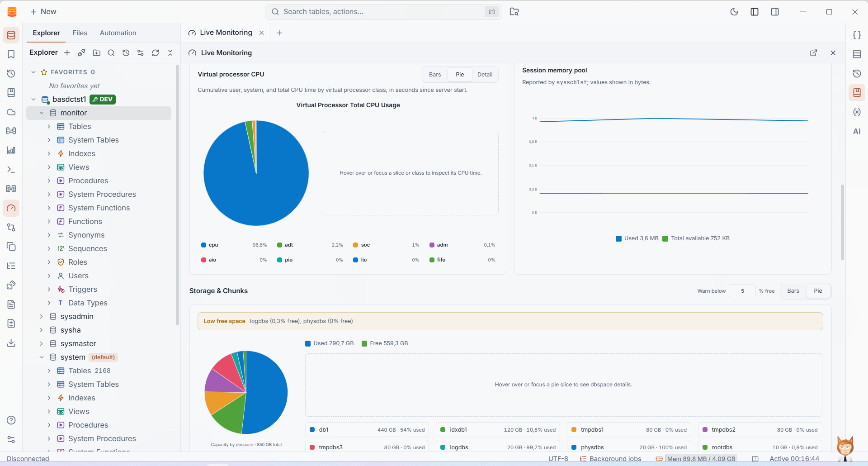This screenshot has height=466, width=868.
Task: Refresh the Explorer tree
Action: [156, 53]
